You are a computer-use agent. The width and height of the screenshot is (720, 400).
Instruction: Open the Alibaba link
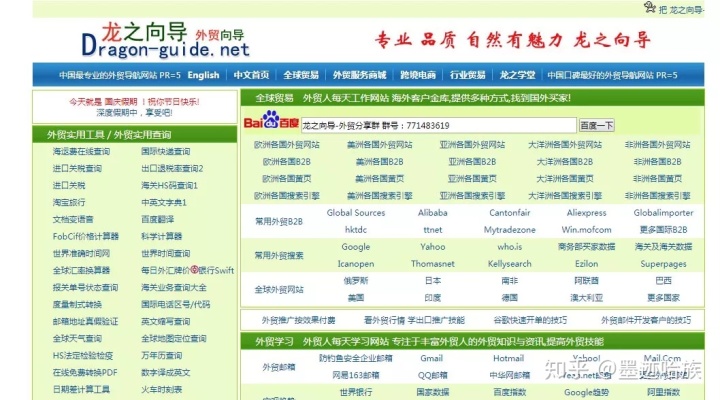click(432, 213)
